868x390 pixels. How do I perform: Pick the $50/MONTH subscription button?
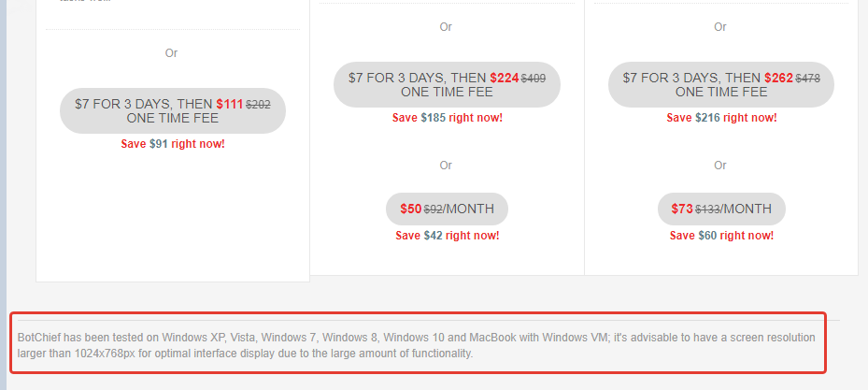[x=447, y=209]
